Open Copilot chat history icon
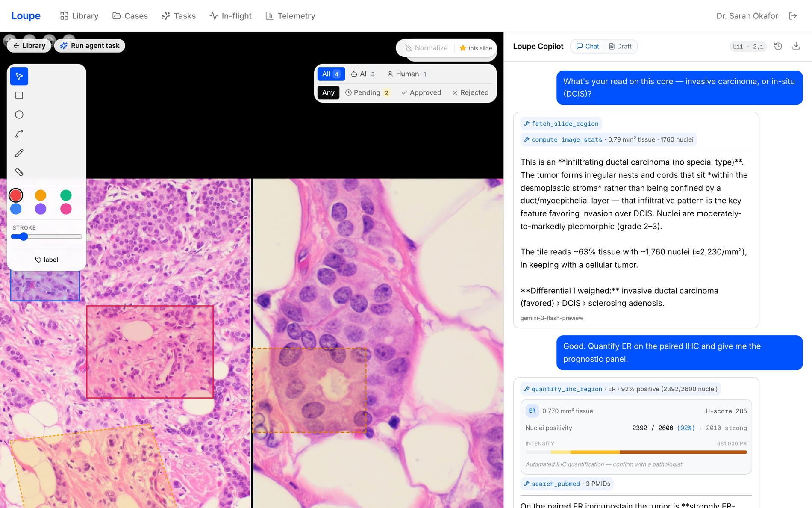Viewport: 812px width, 508px height. 778,46
